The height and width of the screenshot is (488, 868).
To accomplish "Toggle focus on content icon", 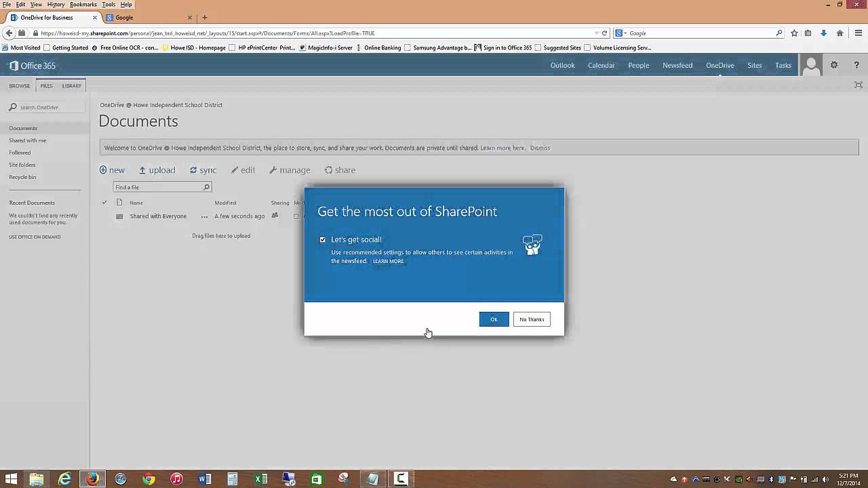I will 859,85.
